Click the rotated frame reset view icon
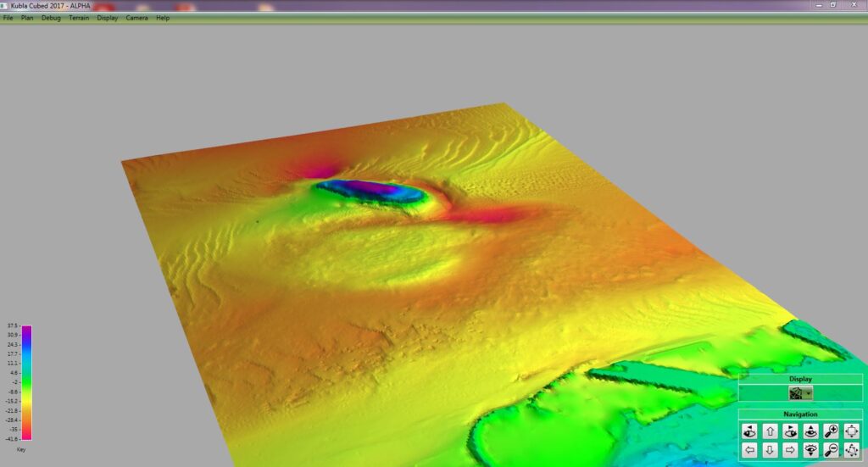 (x=852, y=450)
